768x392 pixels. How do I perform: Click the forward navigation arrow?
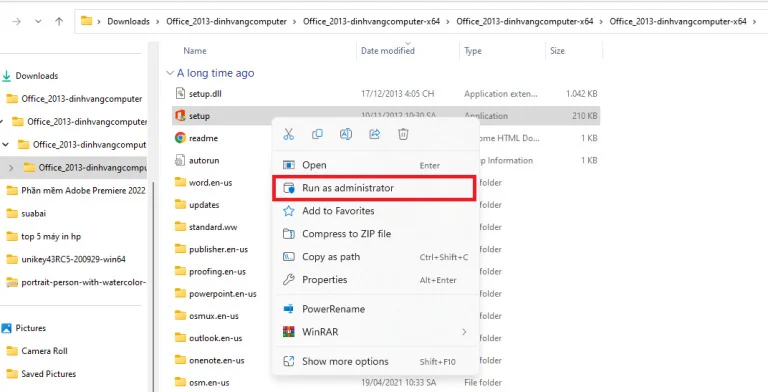coord(16,22)
